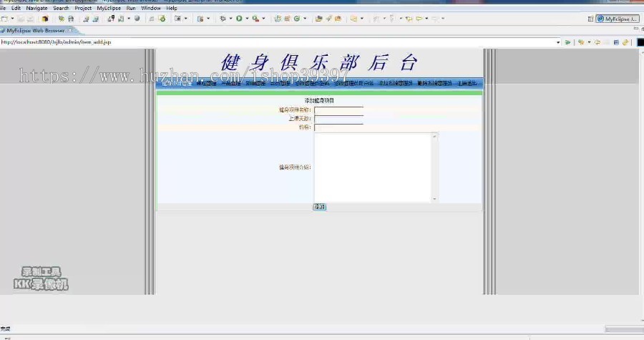This screenshot has width=644, height=340.
Task: Click the package box toolbar icon
Action: coord(45,19)
